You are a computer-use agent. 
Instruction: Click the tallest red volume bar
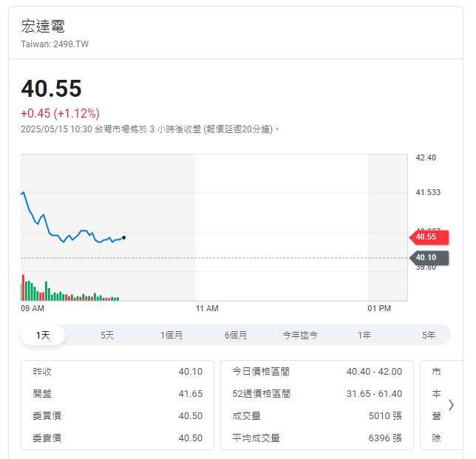coord(23,288)
